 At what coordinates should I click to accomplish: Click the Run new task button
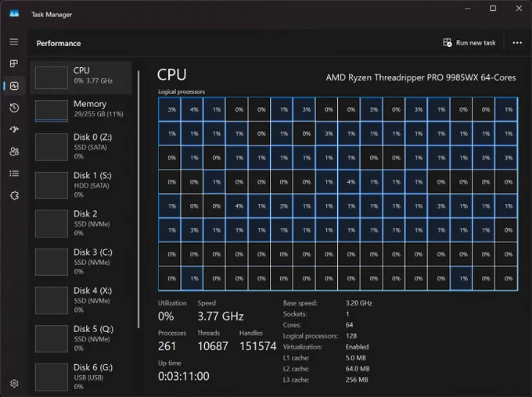click(469, 43)
